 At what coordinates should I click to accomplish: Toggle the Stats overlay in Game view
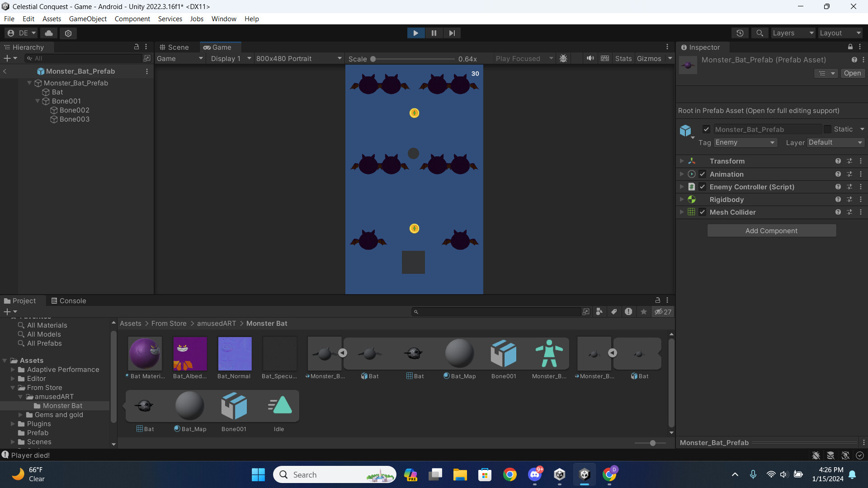[623, 58]
